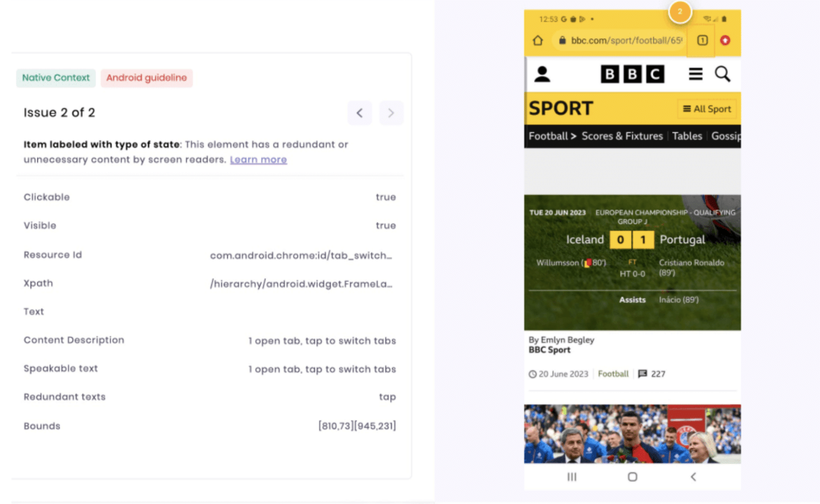Click the BBC Sport search magnifier icon
The width and height of the screenshot is (820, 504).
[722, 74]
